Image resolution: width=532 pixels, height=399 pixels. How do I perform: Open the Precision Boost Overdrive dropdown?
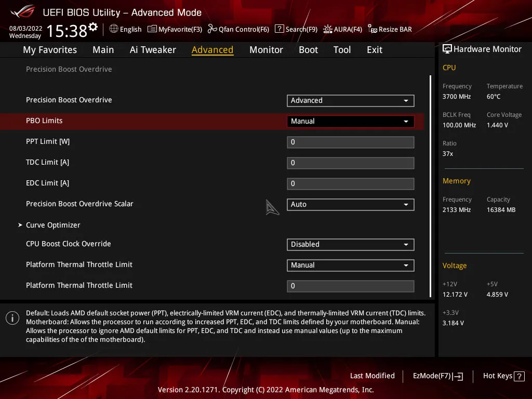tap(351, 100)
